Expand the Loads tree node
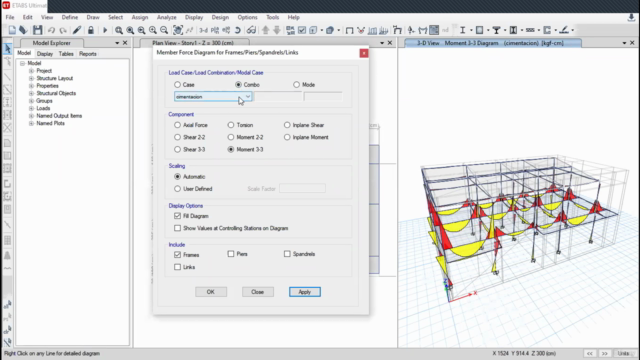The width and height of the screenshot is (640, 360). 31,108
